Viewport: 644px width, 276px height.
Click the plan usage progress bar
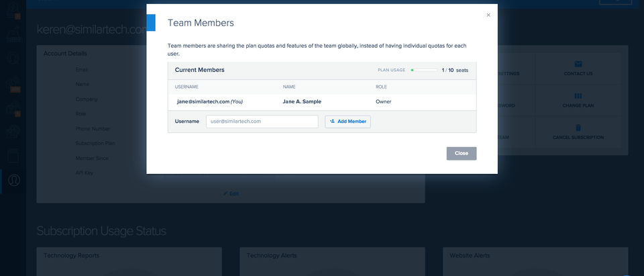423,70
